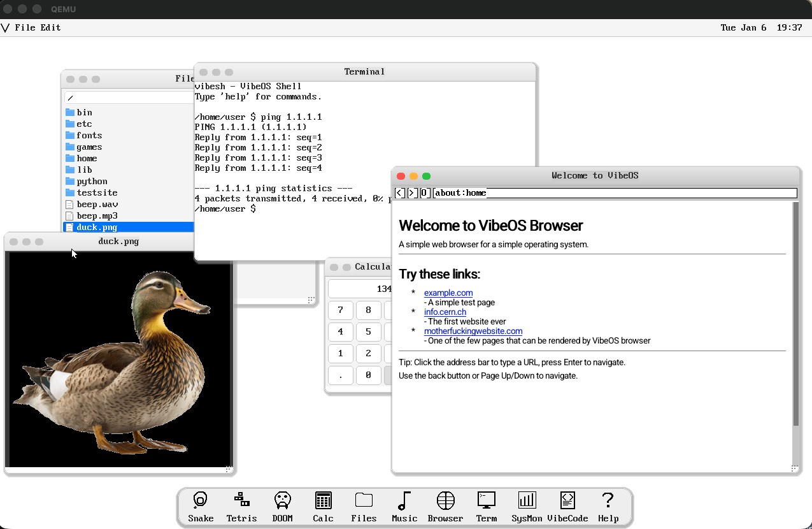The image size is (812, 529).
Task: Click the Term dock icon
Action: tap(486, 506)
